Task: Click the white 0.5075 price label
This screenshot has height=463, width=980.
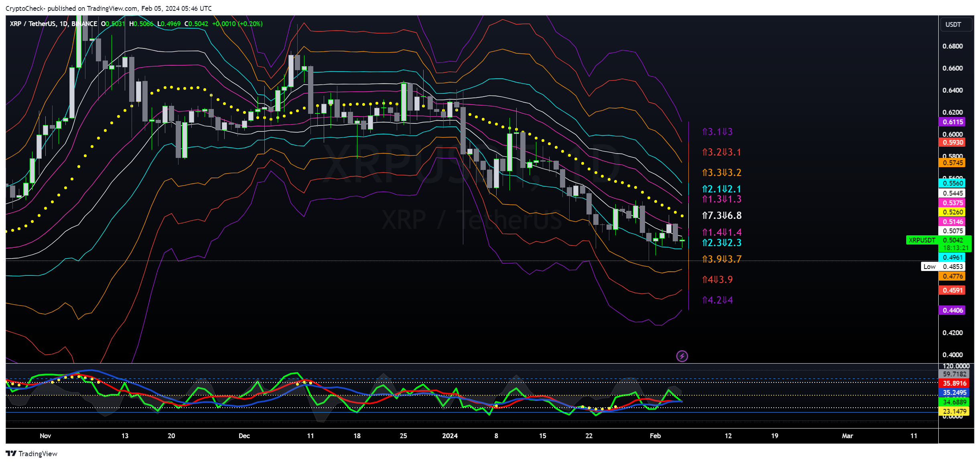Action: click(952, 231)
